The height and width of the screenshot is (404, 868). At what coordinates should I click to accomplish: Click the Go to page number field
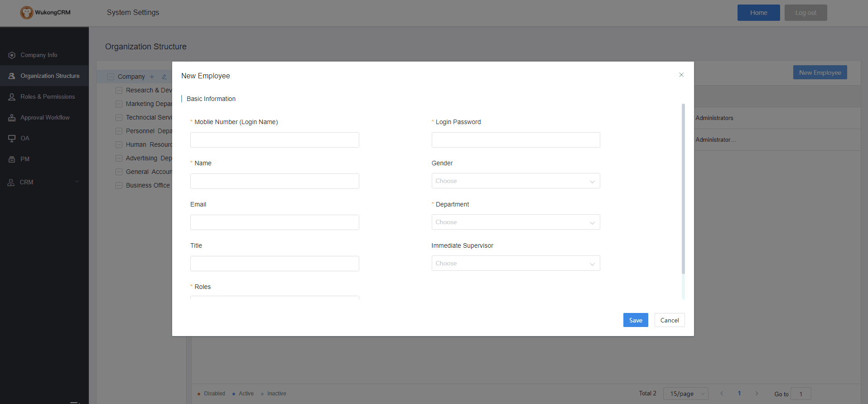coord(801,394)
